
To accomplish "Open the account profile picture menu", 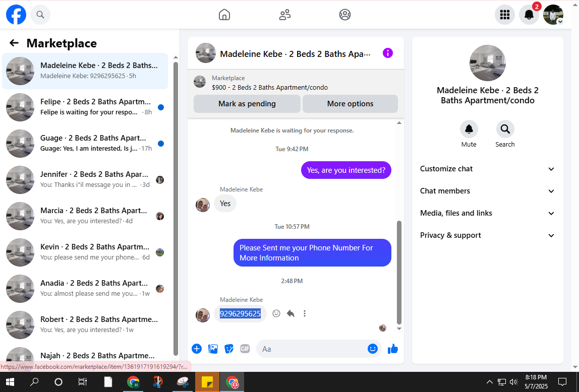I will pyautogui.click(x=553, y=15).
